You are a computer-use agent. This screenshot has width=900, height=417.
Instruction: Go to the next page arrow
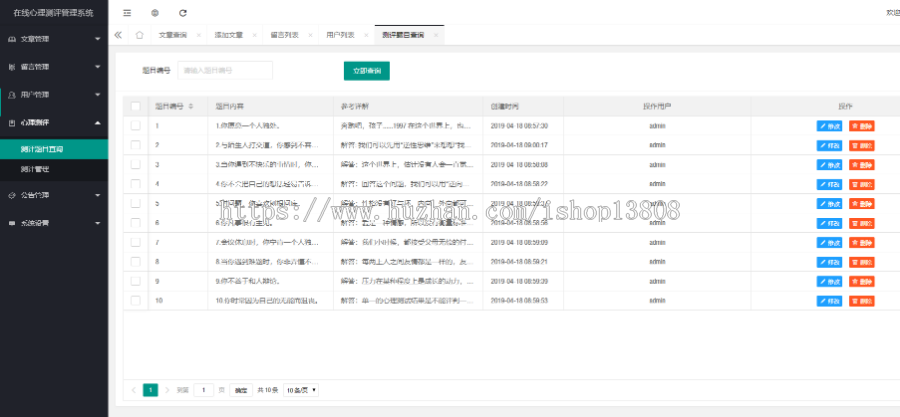[x=167, y=390]
